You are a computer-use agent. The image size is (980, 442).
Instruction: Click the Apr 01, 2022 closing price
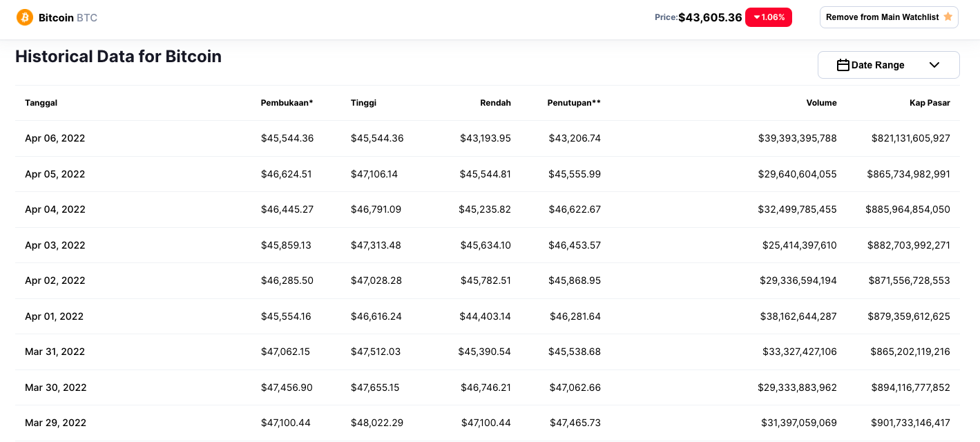(575, 316)
